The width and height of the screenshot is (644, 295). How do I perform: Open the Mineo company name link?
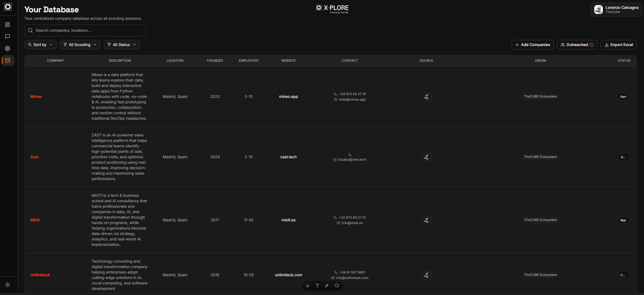click(x=36, y=97)
